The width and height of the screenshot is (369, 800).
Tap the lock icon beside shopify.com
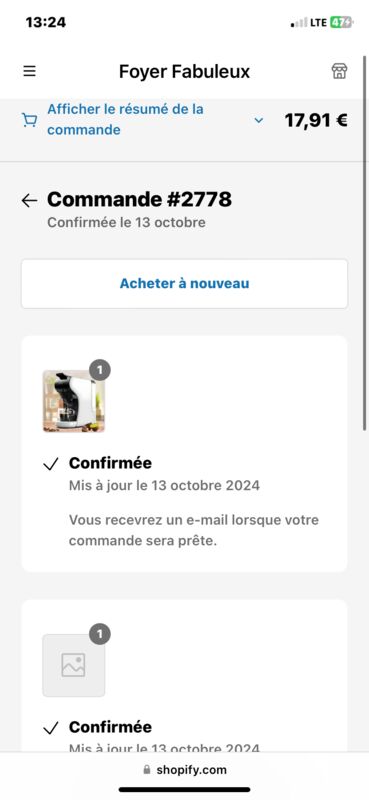[147, 769]
